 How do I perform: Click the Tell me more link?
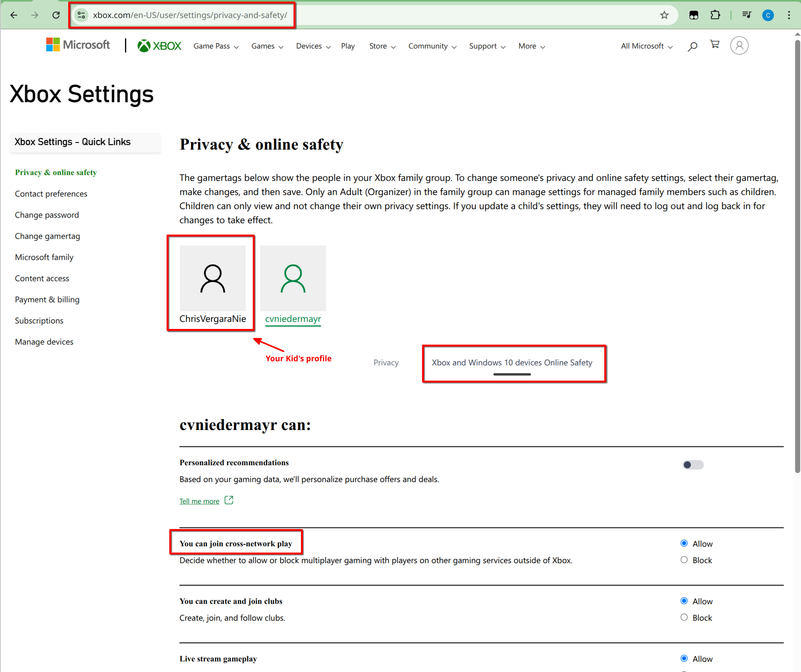[x=199, y=501]
